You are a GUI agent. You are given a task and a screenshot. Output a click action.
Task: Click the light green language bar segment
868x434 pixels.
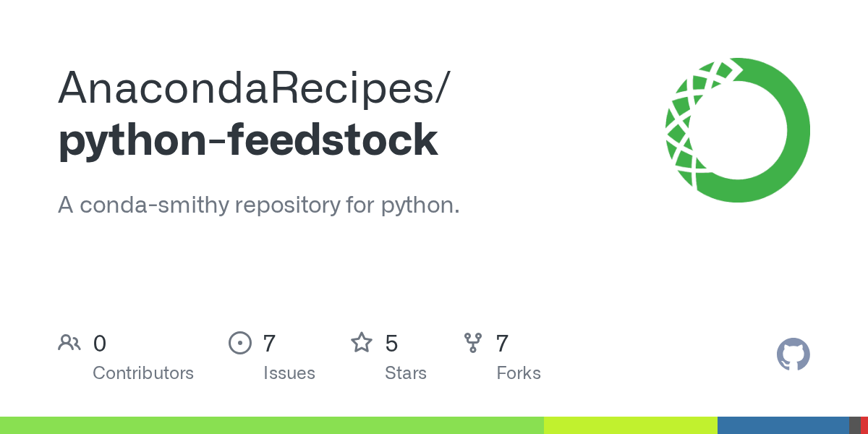pos(272,425)
